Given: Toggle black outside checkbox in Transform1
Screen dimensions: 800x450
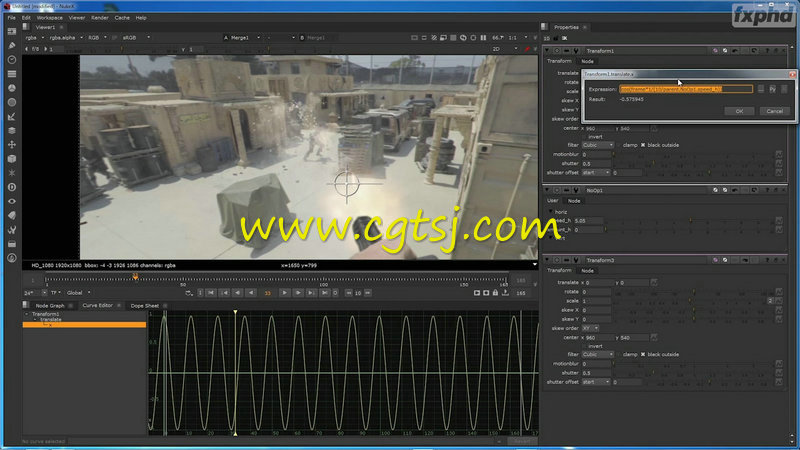Looking at the screenshot, I should click(x=643, y=145).
